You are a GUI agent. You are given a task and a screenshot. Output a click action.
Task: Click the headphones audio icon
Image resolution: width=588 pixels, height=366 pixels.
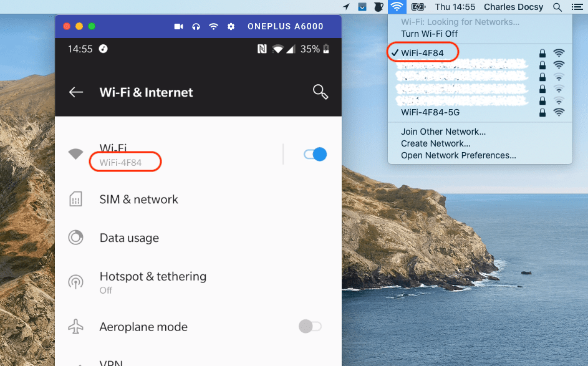point(196,26)
